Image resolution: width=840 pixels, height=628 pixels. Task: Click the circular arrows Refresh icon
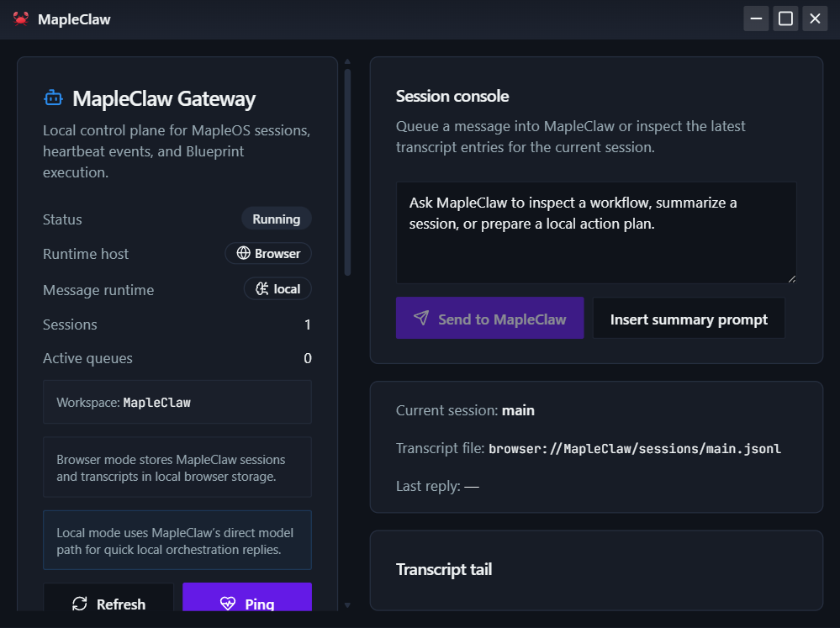coord(80,604)
